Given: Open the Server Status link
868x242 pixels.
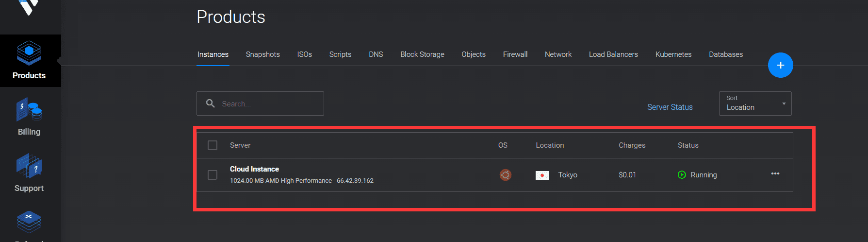Looking at the screenshot, I should coord(670,107).
